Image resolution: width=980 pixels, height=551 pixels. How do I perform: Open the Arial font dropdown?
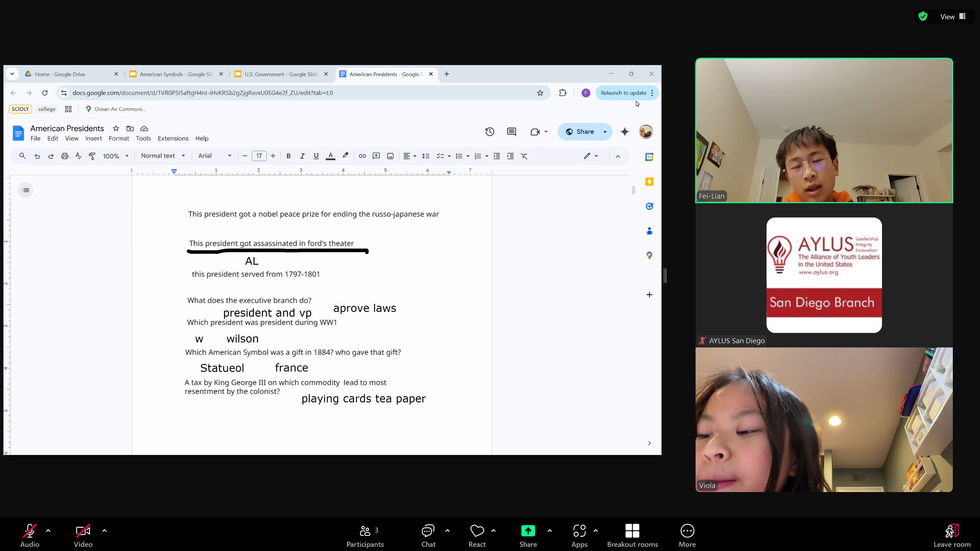[215, 156]
